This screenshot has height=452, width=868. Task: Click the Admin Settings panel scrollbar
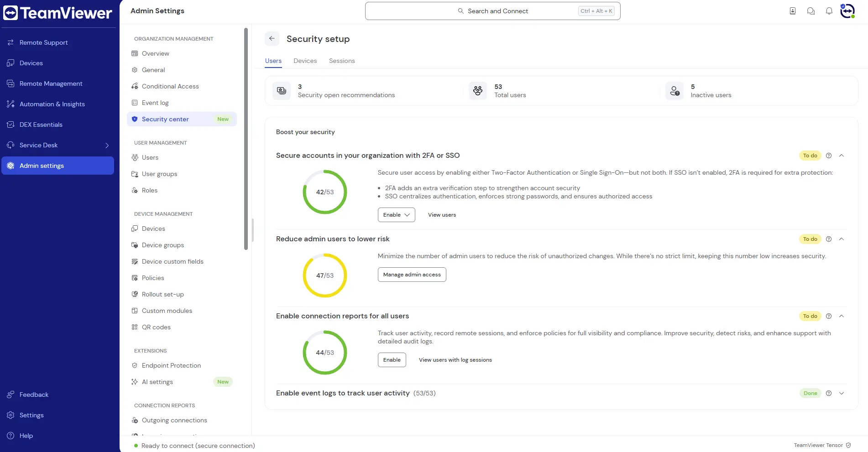pyautogui.click(x=246, y=139)
